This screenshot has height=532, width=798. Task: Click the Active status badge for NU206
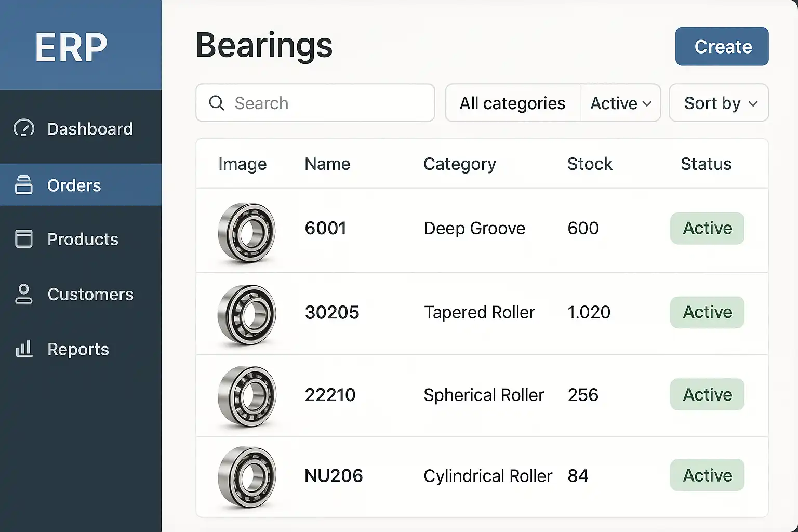click(707, 475)
